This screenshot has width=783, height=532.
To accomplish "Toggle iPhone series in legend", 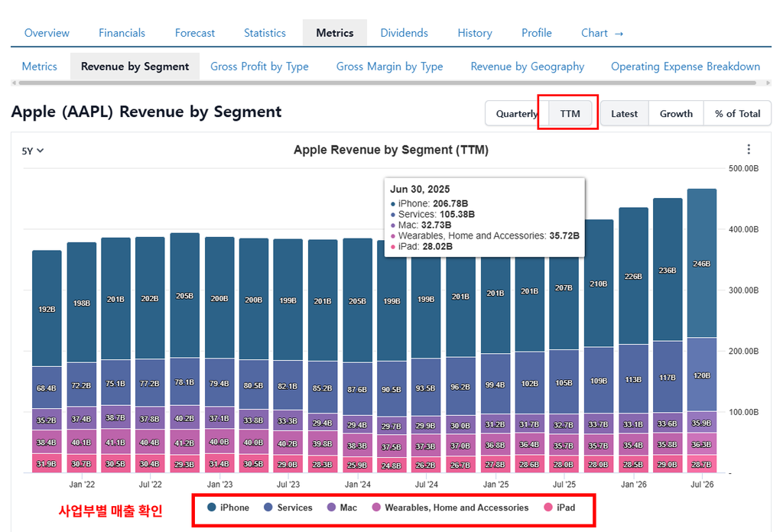I will tap(228, 508).
